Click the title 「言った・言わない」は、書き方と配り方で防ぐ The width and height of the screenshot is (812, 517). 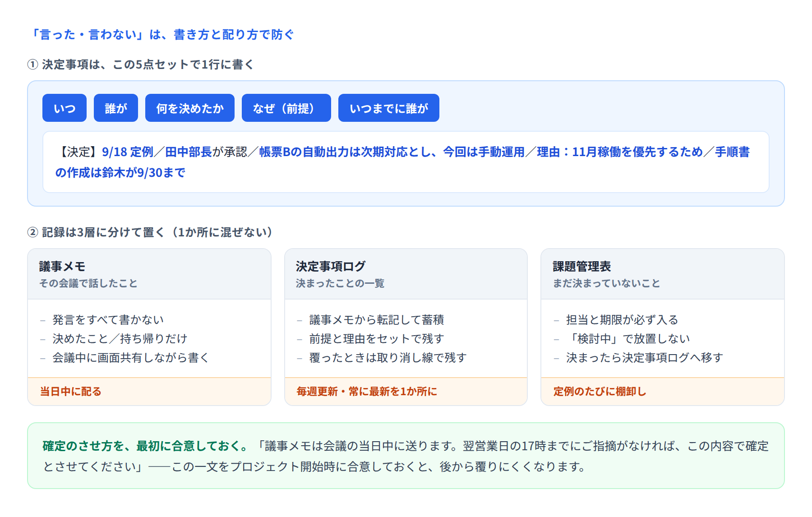161,35
